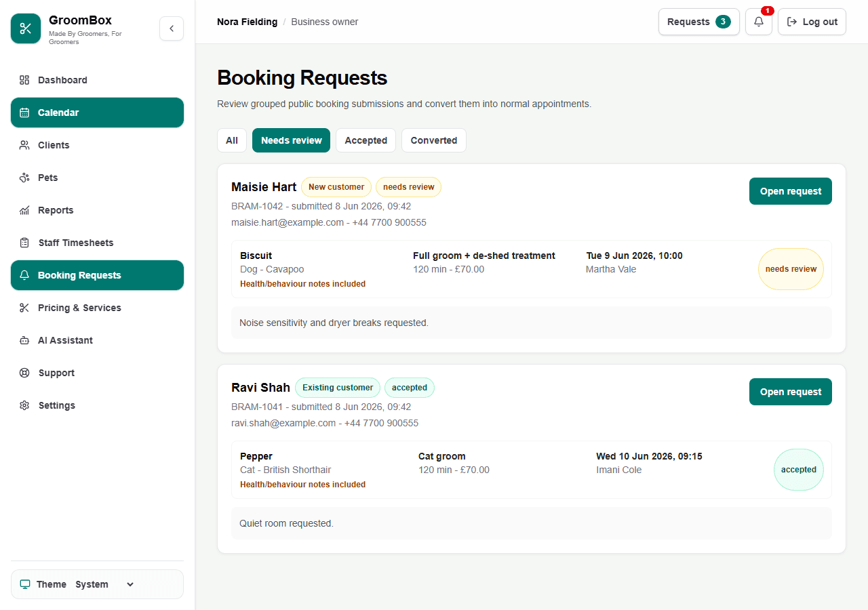868x610 pixels.
Task: Click the round accepted status on Pepper row
Action: pos(799,470)
